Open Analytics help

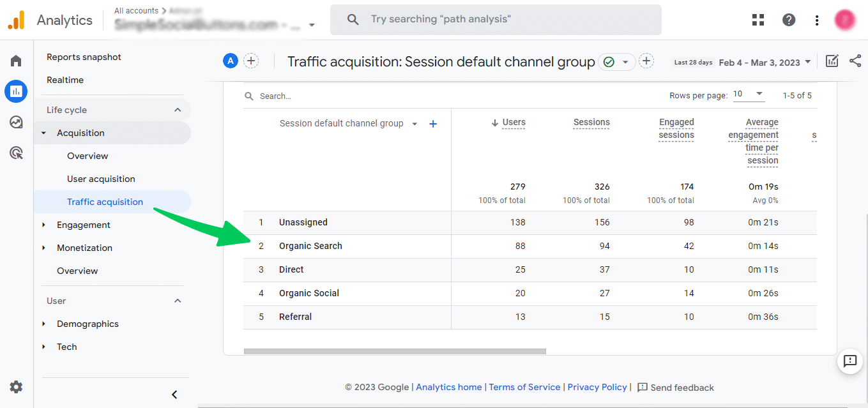click(789, 19)
